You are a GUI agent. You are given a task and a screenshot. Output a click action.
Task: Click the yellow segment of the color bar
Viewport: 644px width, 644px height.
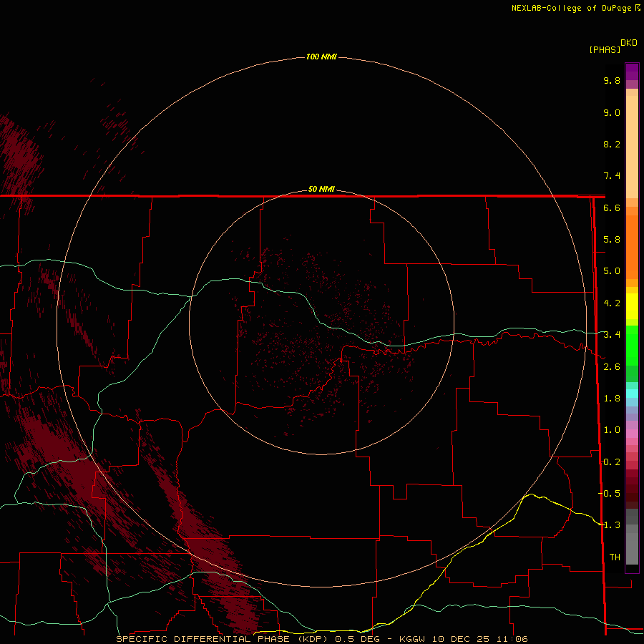632,306
